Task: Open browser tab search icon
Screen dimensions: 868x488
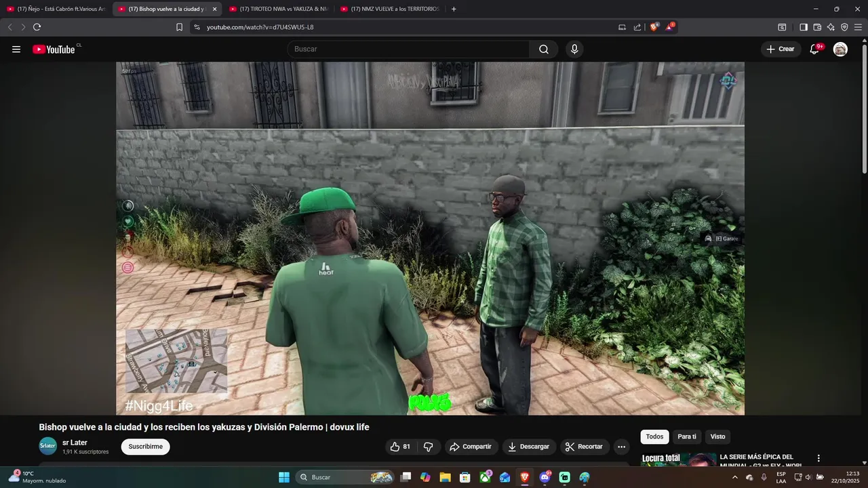Action: (x=782, y=27)
